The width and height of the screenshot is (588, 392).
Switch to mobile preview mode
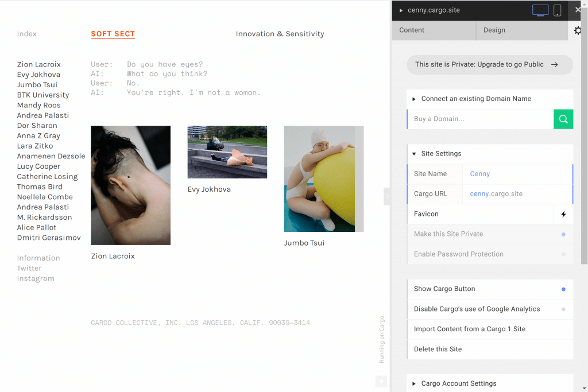pos(557,10)
